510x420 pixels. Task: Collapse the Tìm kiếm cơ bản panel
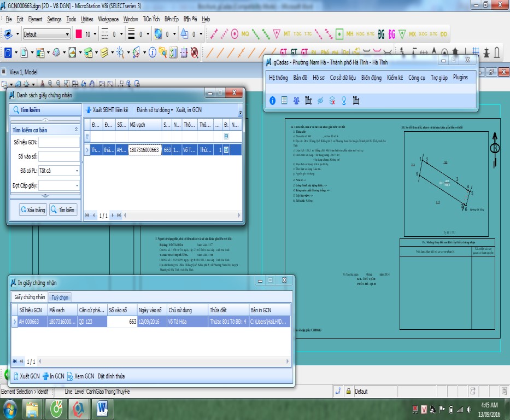75,130
